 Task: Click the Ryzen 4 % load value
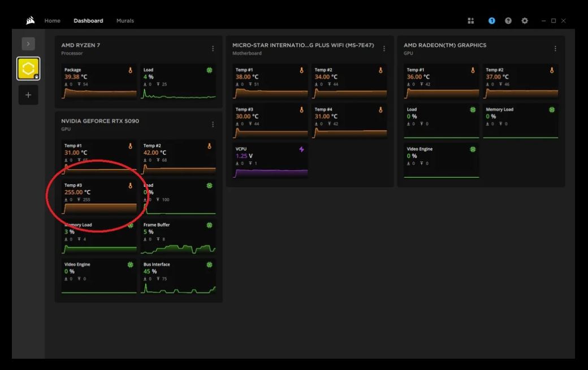(149, 77)
